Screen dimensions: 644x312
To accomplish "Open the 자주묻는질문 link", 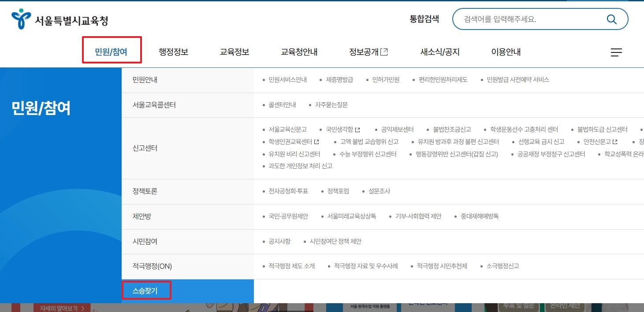I will pos(331,105).
